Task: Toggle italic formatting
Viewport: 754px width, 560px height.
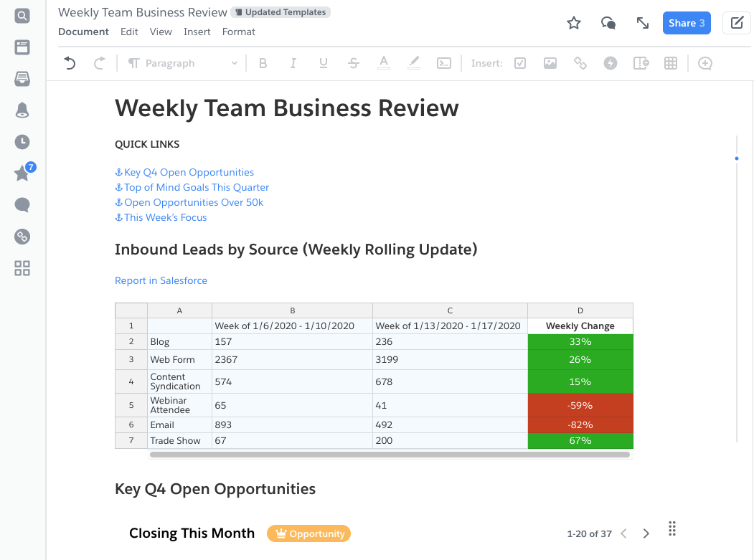Action: click(293, 63)
